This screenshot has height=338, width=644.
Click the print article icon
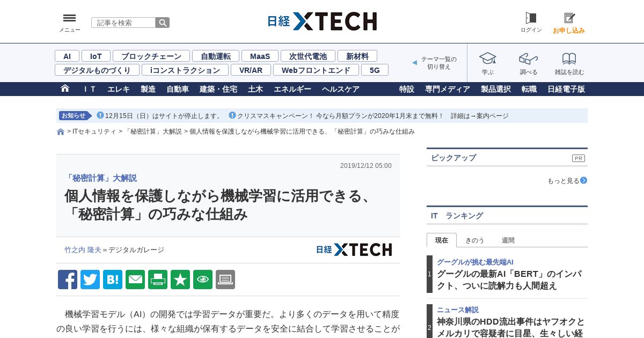coord(158,280)
